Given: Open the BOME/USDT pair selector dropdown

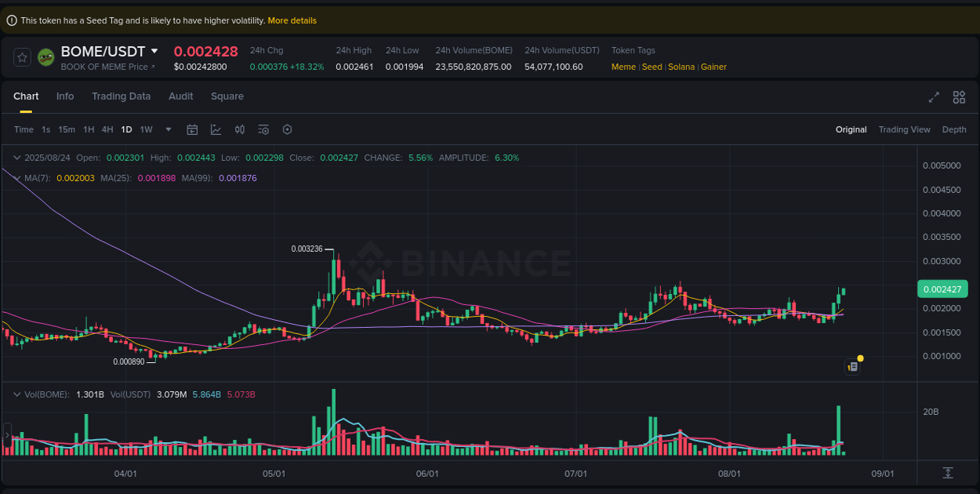Looking at the screenshot, I should [155, 51].
